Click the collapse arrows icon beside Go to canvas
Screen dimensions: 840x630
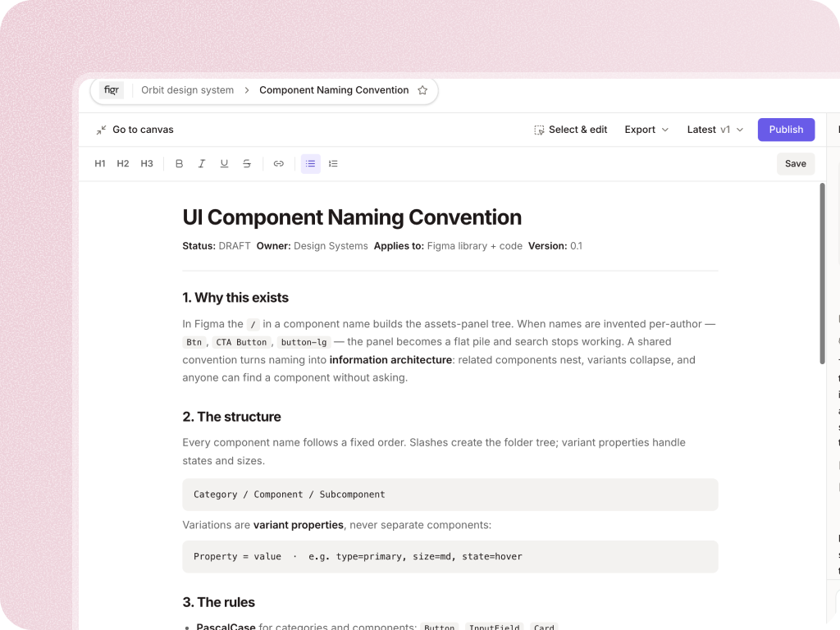pyautogui.click(x=101, y=130)
